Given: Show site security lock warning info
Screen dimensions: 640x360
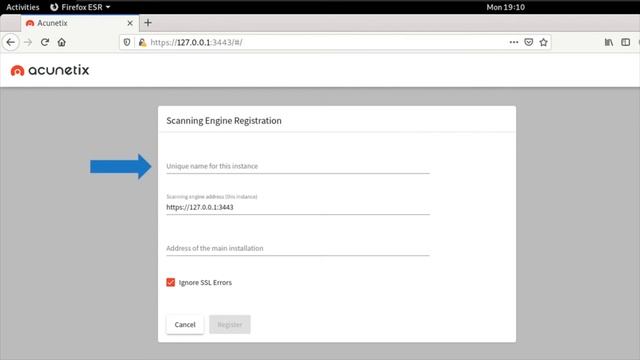Looking at the screenshot, I should point(142,42).
